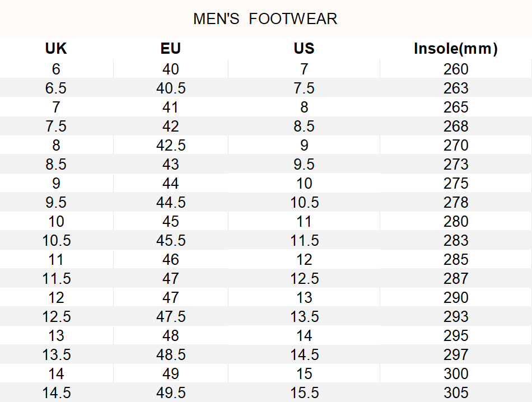The width and height of the screenshot is (532, 402).
Task: Select EU size 40.5 cell
Action: click(x=170, y=88)
